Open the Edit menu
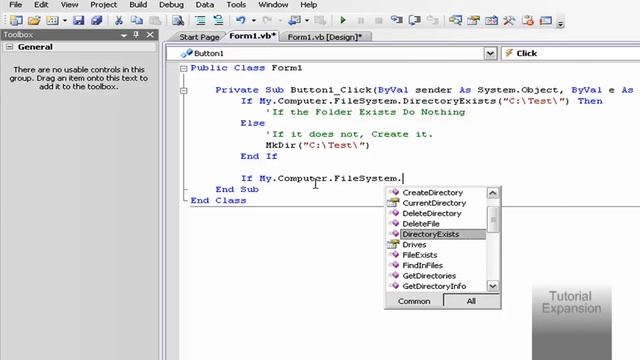 click(41, 5)
